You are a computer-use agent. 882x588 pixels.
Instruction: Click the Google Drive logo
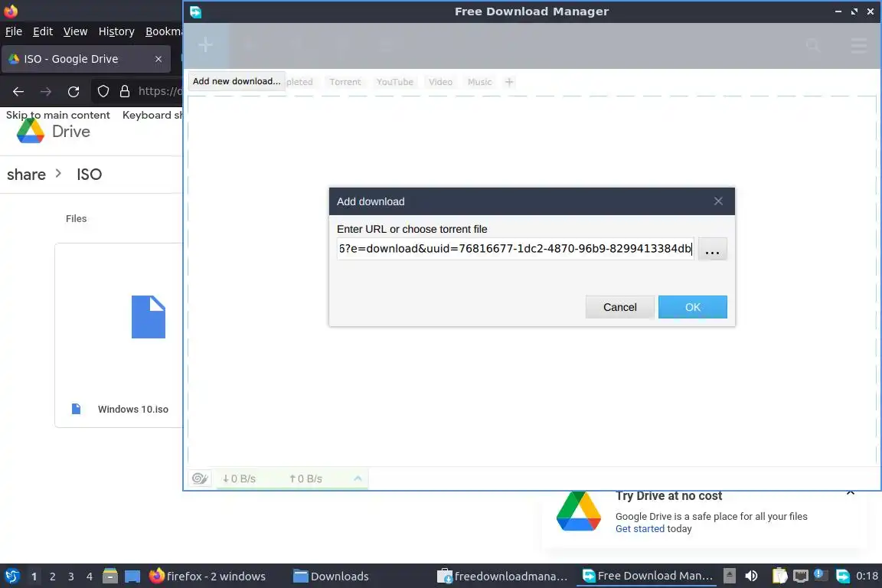coord(31,131)
